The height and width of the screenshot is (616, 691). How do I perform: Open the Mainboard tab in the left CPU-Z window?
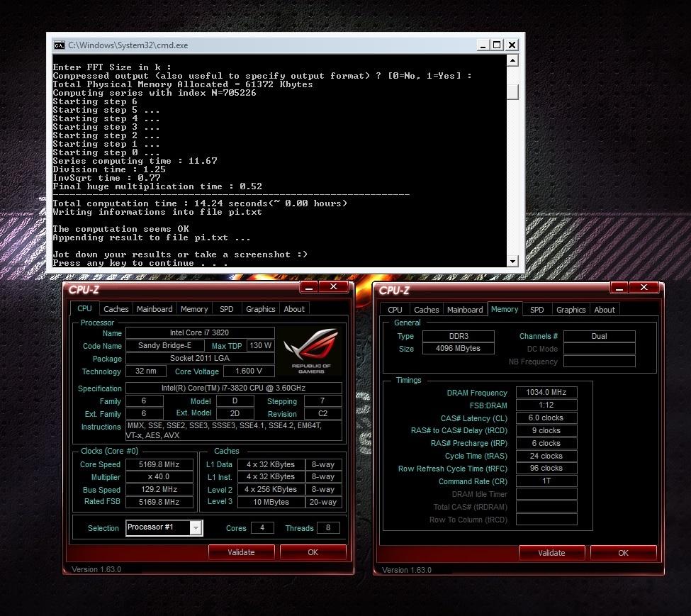tap(155, 309)
